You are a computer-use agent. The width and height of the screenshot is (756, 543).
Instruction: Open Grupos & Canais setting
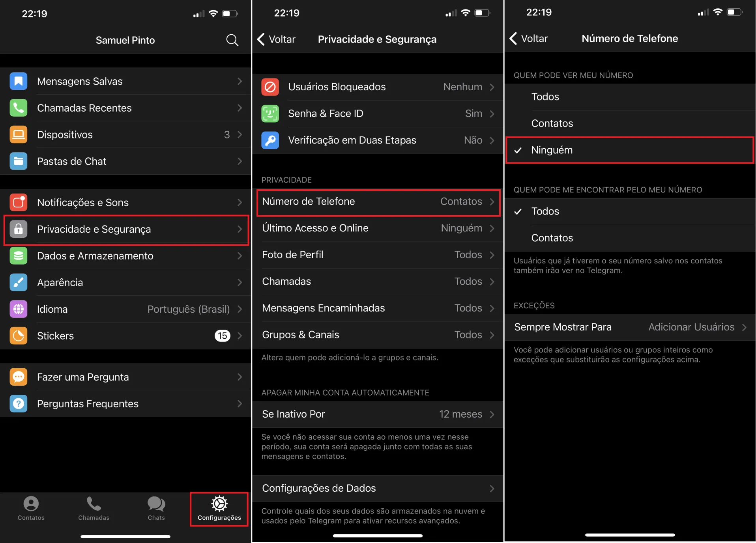[x=378, y=335]
